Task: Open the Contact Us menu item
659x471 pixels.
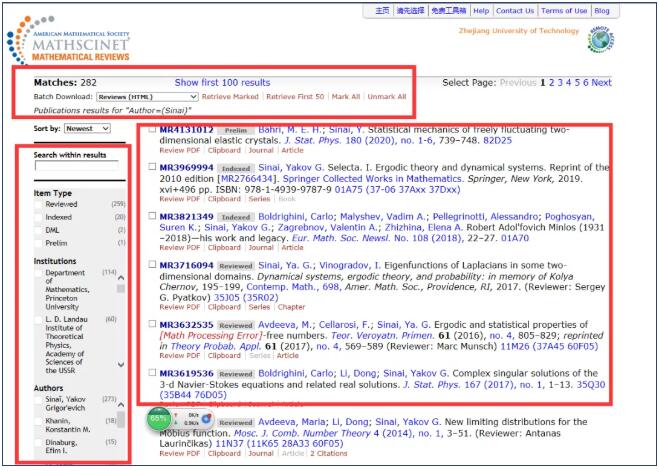Action: coord(515,11)
